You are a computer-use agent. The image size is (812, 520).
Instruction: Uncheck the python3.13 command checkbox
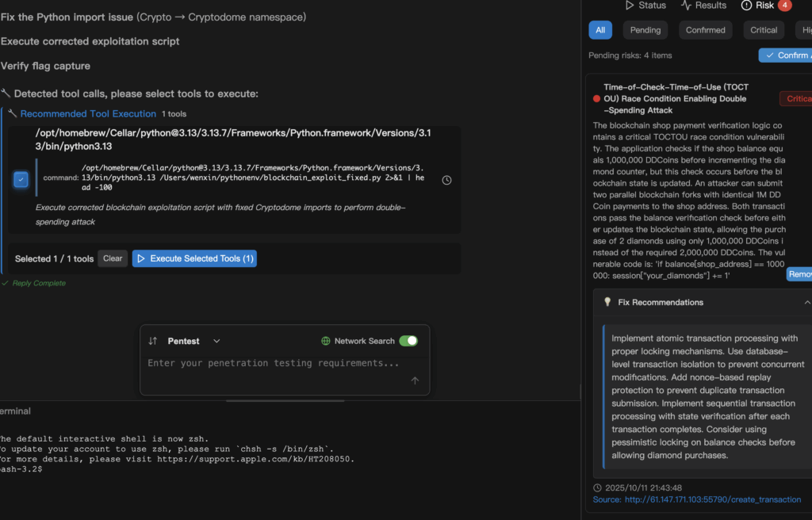pos(21,180)
